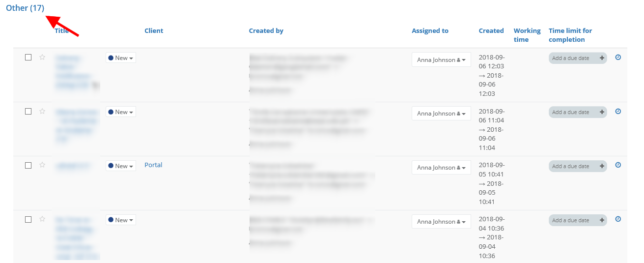Star the fourth ticket row
Screen dimensions: 644x263
42,219
